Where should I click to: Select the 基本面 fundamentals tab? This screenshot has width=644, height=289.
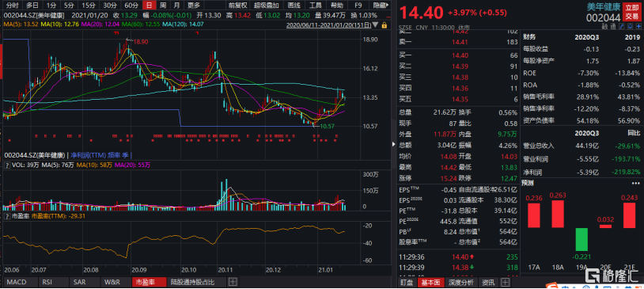point(431,283)
